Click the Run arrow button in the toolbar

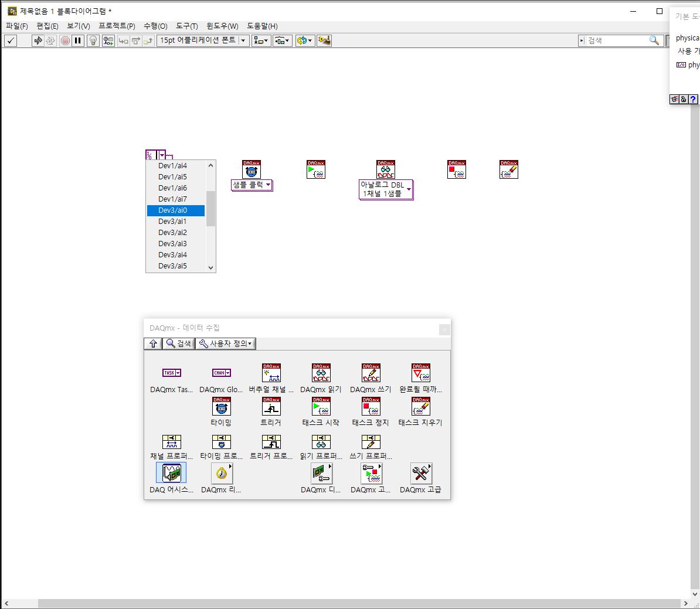(x=38, y=40)
